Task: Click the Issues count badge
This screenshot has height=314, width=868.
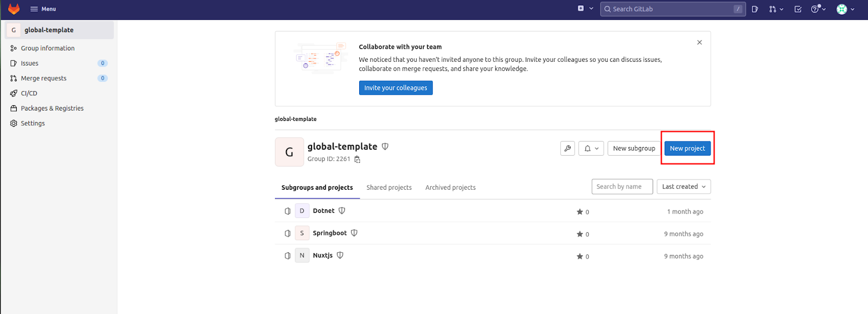Action: (x=103, y=63)
